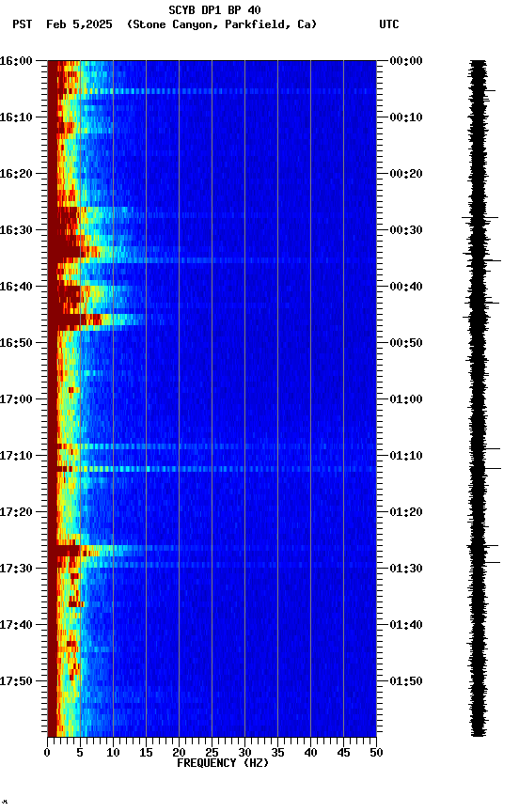This screenshot has width=519, height=812.
Task: Click the bright spectrogram streak near 17:12 PST
Action: click(x=212, y=469)
